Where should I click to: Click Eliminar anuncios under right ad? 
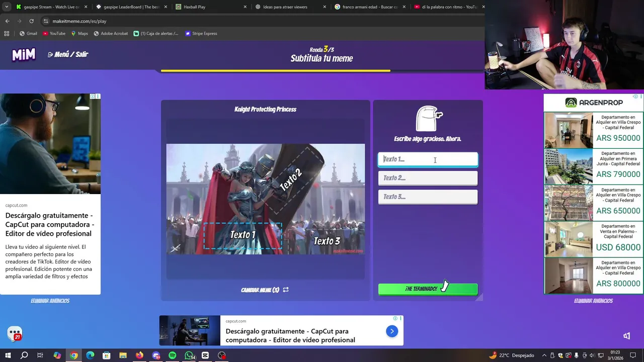pyautogui.click(x=593, y=301)
